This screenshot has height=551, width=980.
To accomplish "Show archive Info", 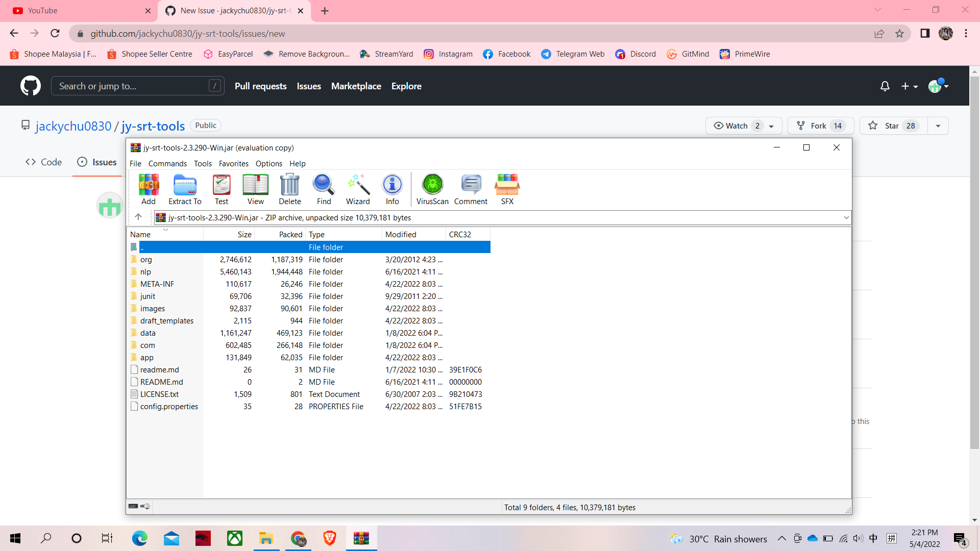I will pyautogui.click(x=393, y=189).
